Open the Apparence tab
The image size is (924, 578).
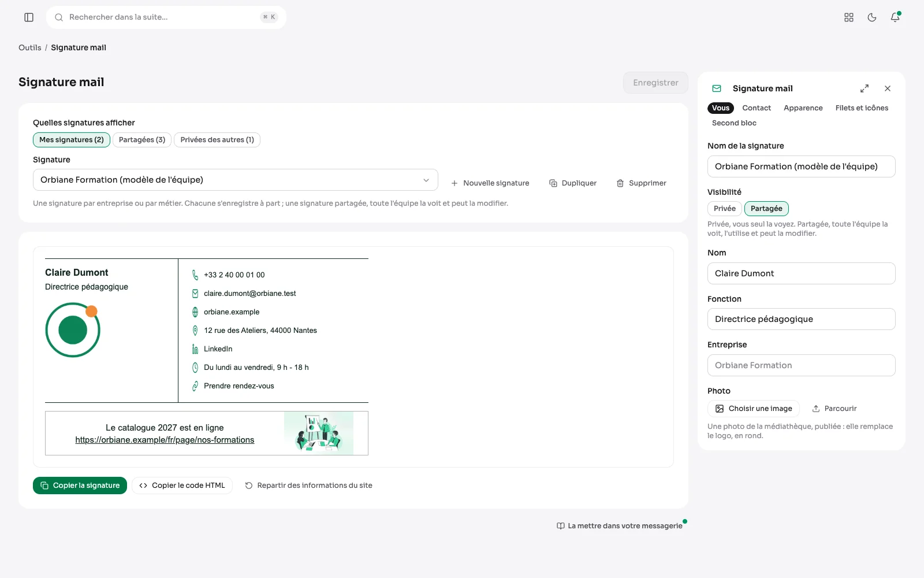803,108
